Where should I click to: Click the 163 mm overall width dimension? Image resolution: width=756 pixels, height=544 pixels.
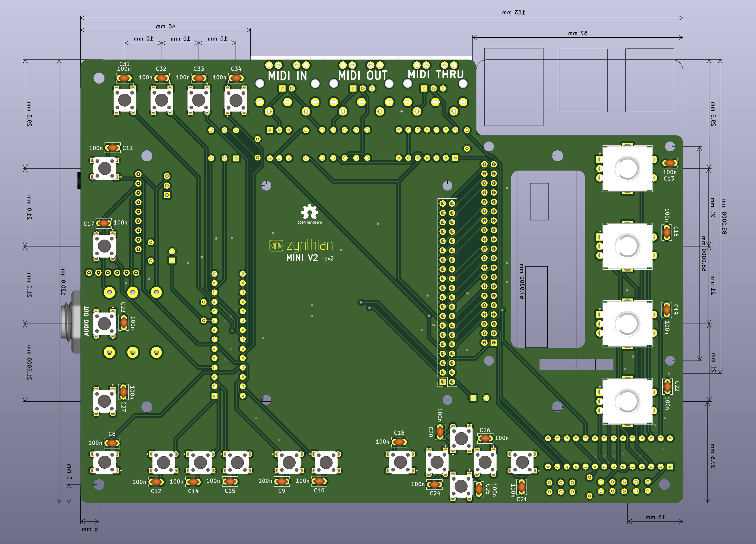pyautogui.click(x=513, y=12)
